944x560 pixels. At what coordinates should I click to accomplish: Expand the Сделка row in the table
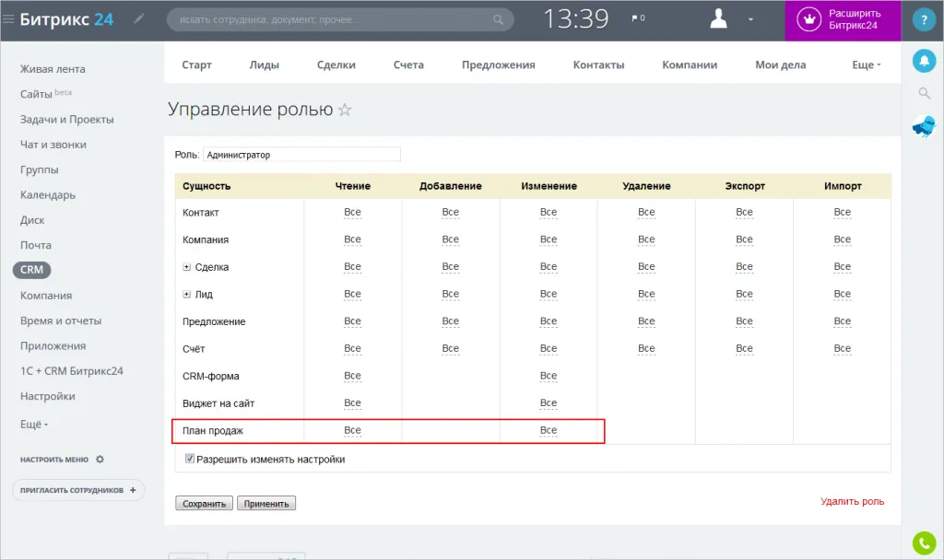186,267
